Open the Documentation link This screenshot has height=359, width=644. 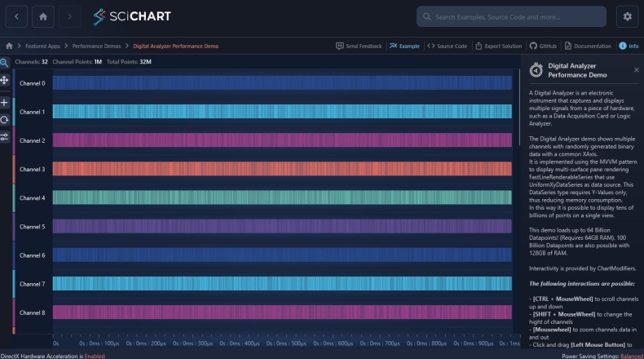pos(587,47)
